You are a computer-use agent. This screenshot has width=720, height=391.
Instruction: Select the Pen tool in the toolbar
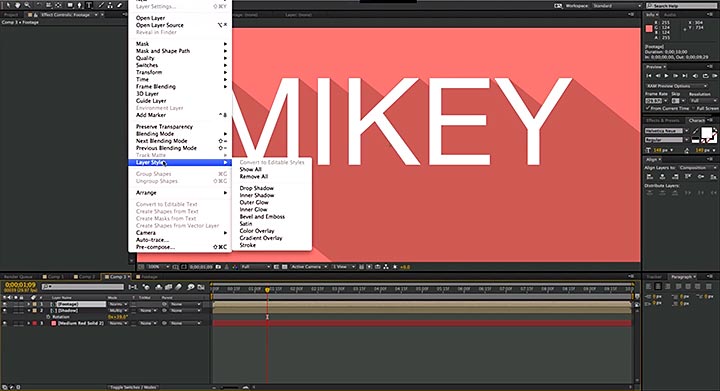[x=80, y=6]
